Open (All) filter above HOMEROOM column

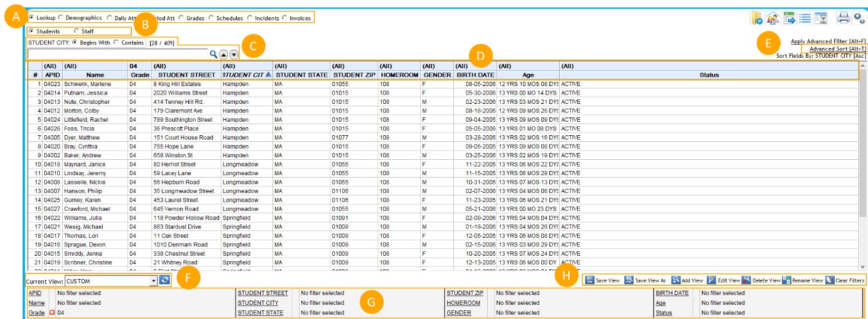pyautogui.click(x=399, y=66)
